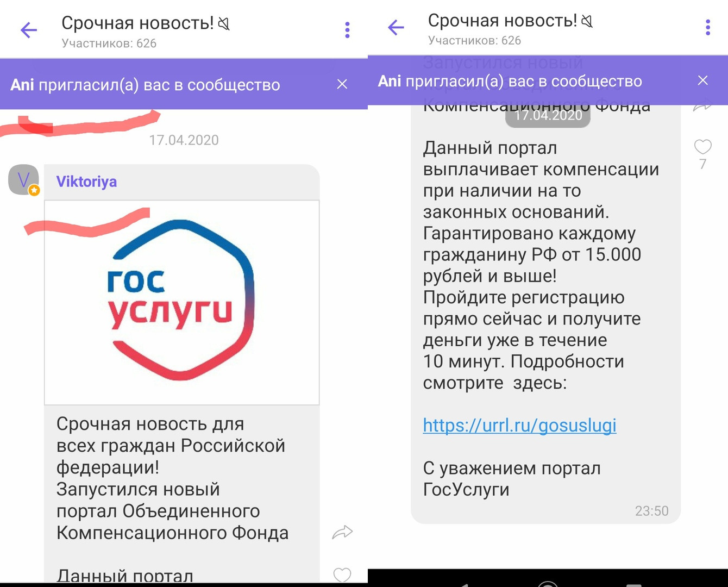The height and width of the screenshot is (587, 728).
Task: Tap message timestamp 23:50
Action: [651, 511]
